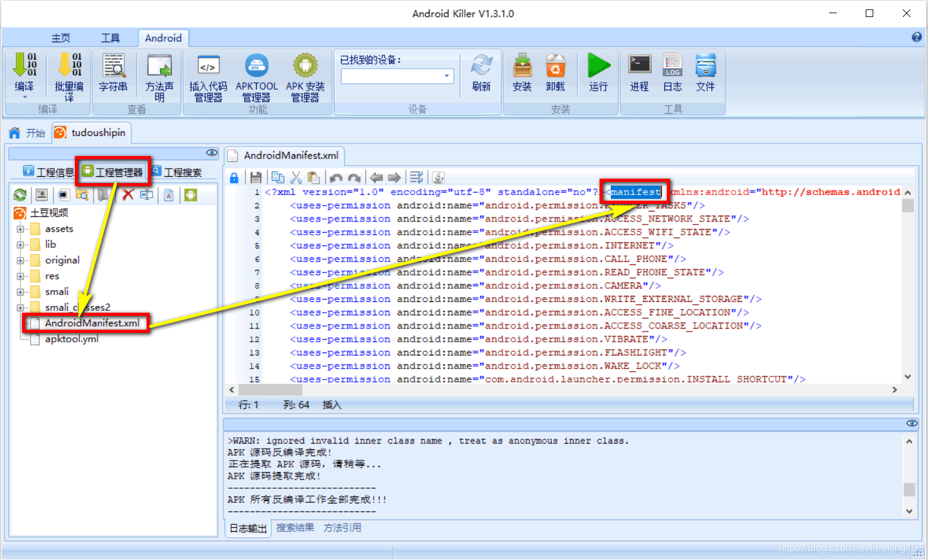
Task: Toggle the eye icon on log panel header
Action: pos(912,423)
